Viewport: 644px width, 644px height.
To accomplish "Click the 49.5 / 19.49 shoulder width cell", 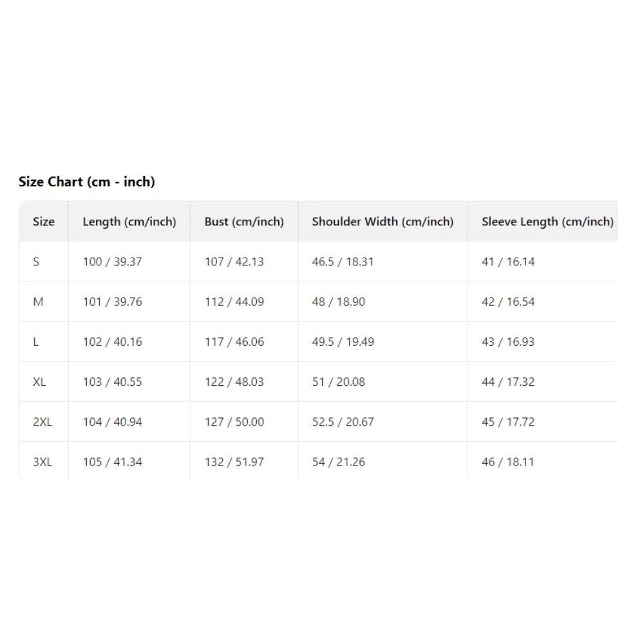I will pos(343,341).
